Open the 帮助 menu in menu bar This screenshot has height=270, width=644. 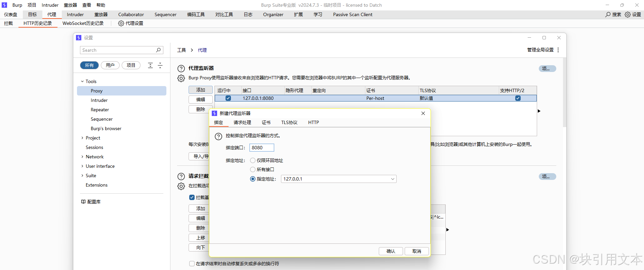(101, 5)
